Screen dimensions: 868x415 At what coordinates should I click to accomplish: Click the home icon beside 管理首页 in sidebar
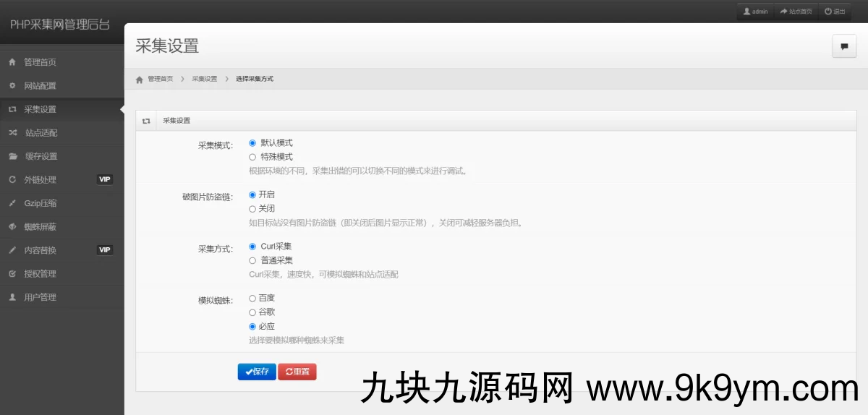pos(12,62)
